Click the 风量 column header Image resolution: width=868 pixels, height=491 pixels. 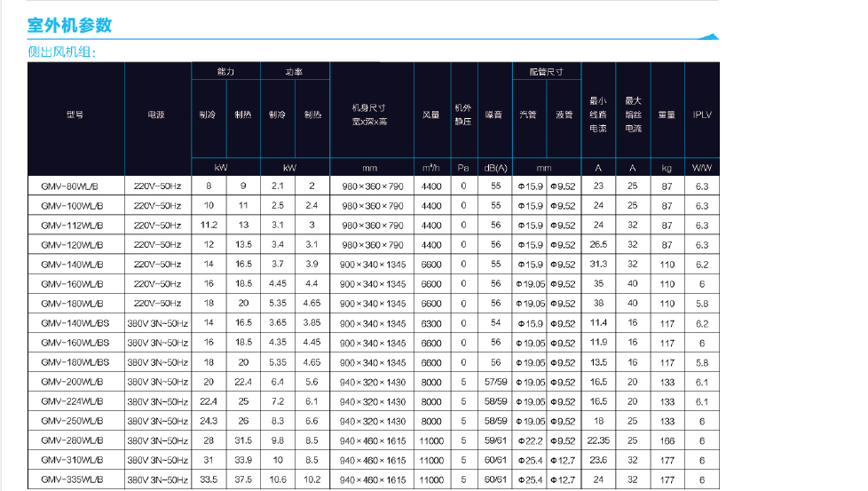coord(430,115)
